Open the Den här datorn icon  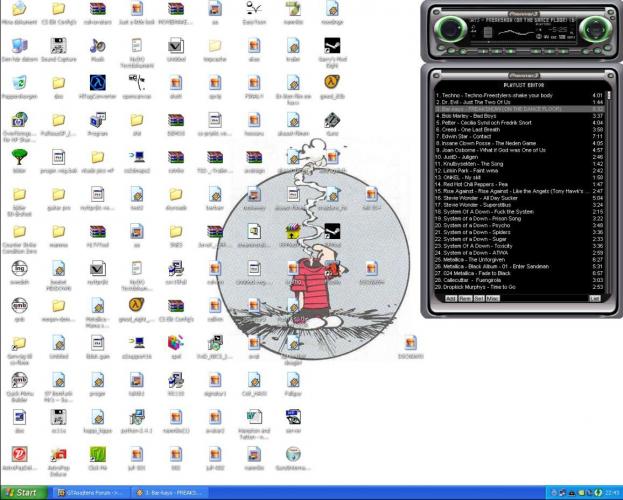tap(20, 46)
